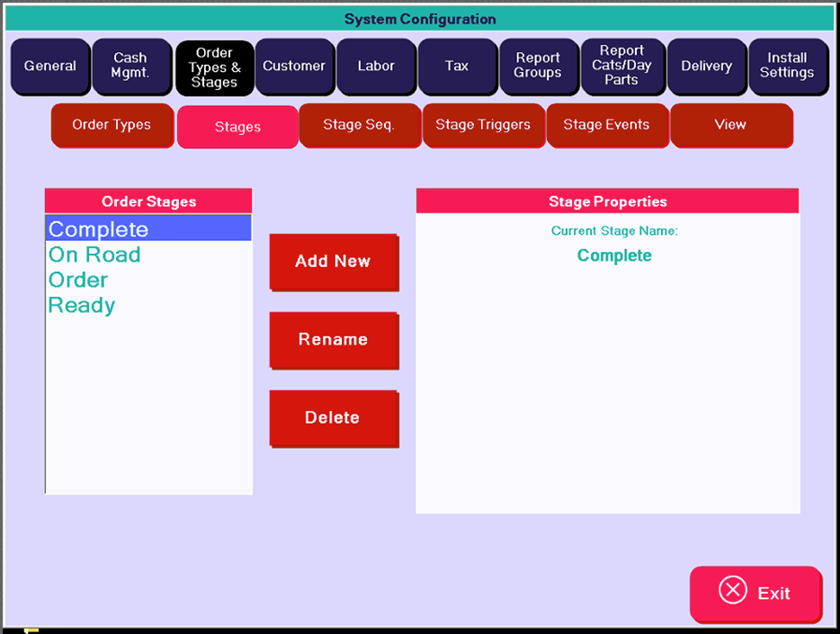The height and width of the screenshot is (634, 840).
Task: Select the On Road stage in the list
Action: (x=148, y=254)
